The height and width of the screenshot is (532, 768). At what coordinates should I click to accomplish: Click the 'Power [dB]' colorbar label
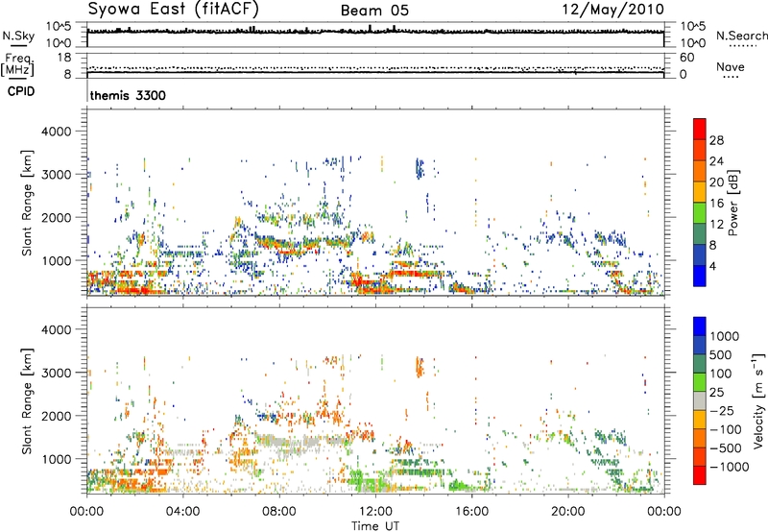732,203
